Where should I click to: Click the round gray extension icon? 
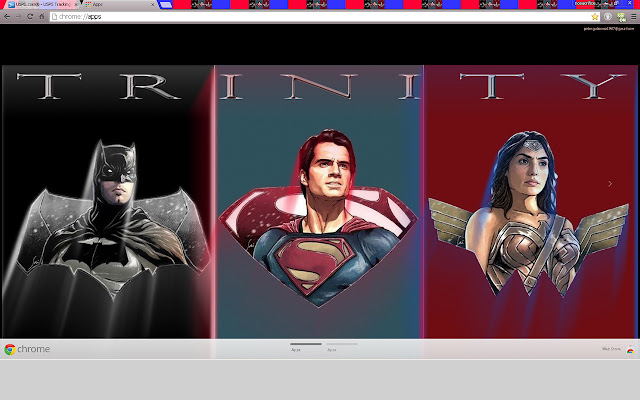(608, 17)
